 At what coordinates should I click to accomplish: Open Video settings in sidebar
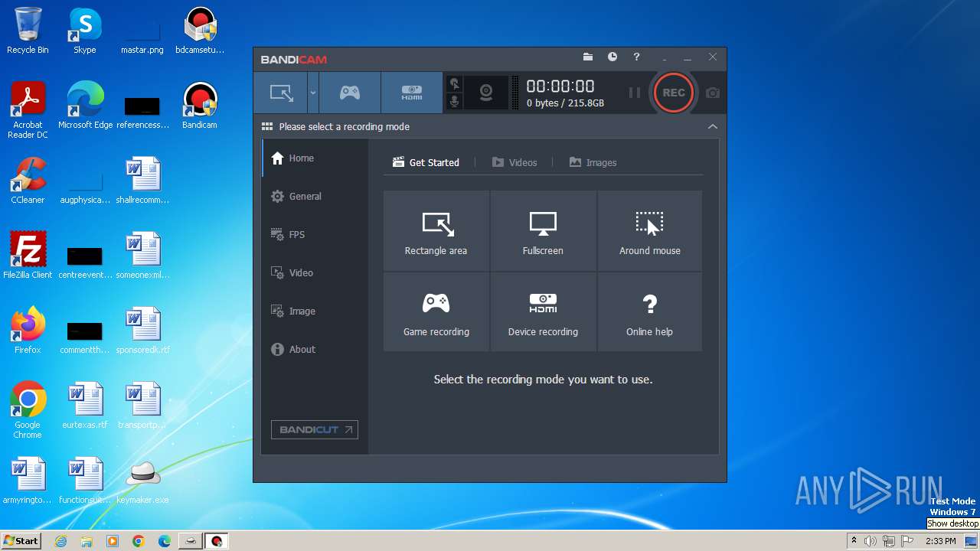tap(315, 273)
